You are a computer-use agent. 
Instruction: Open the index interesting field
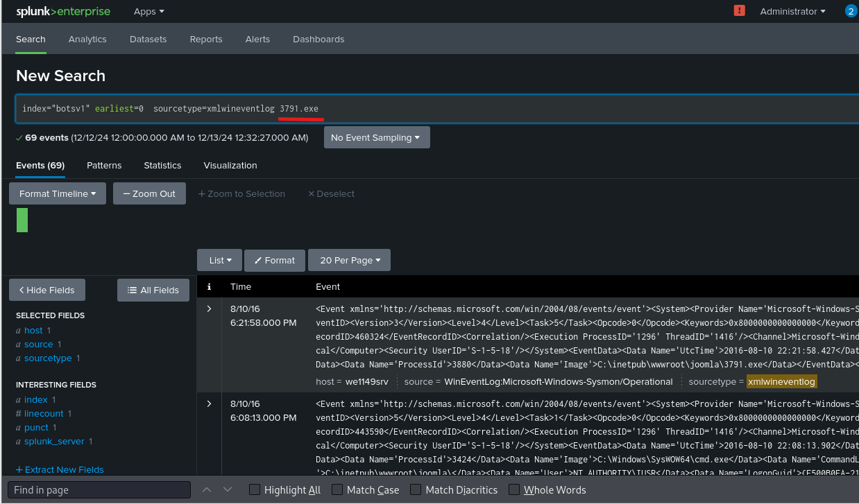(x=36, y=400)
